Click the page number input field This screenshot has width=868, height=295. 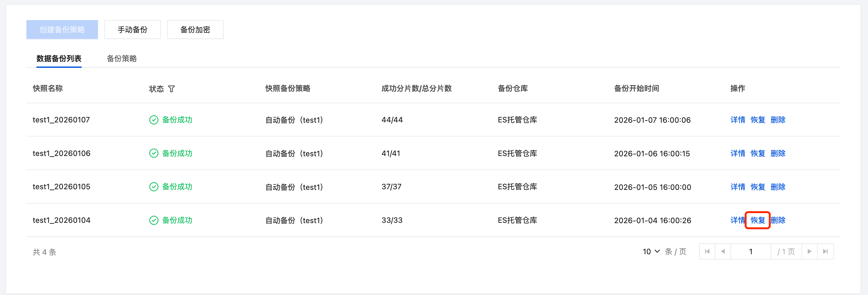pyautogui.click(x=751, y=252)
